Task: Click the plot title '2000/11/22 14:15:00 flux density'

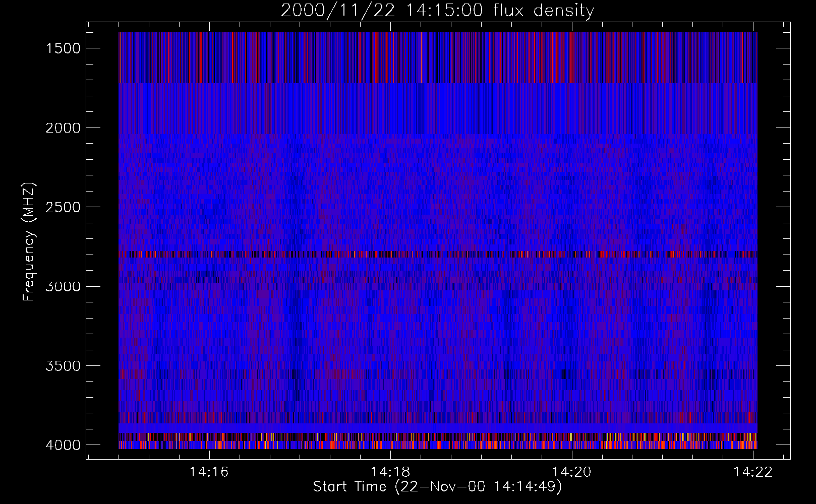Action: [437, 11]
